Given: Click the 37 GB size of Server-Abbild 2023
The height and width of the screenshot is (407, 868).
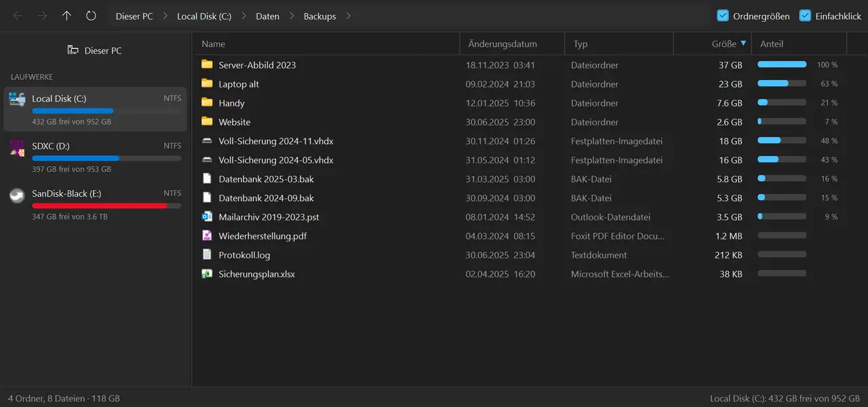Looking at the screenshot, I should pyautogui.click(x=730, y=65).
